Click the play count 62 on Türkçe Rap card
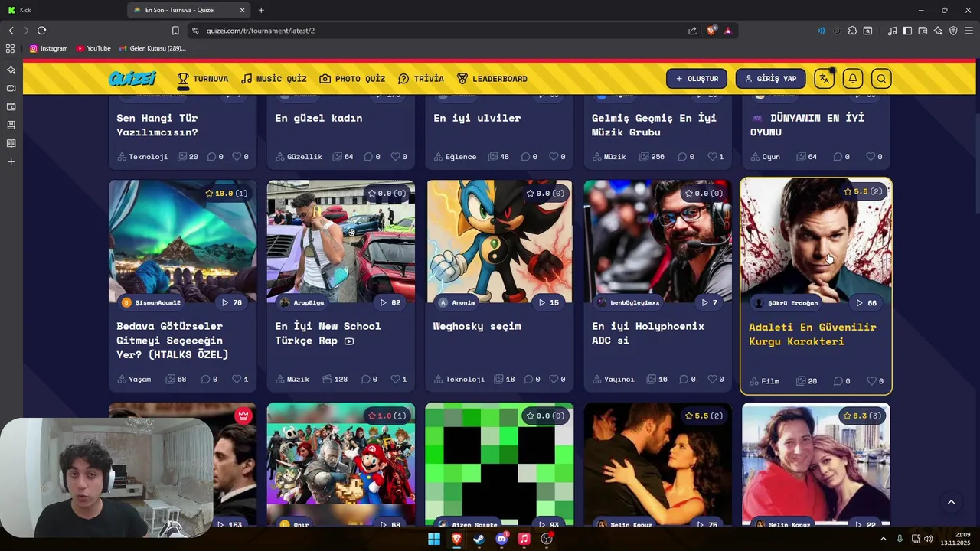980x551 pixels. pyautogui.click(x=390, y=302)
